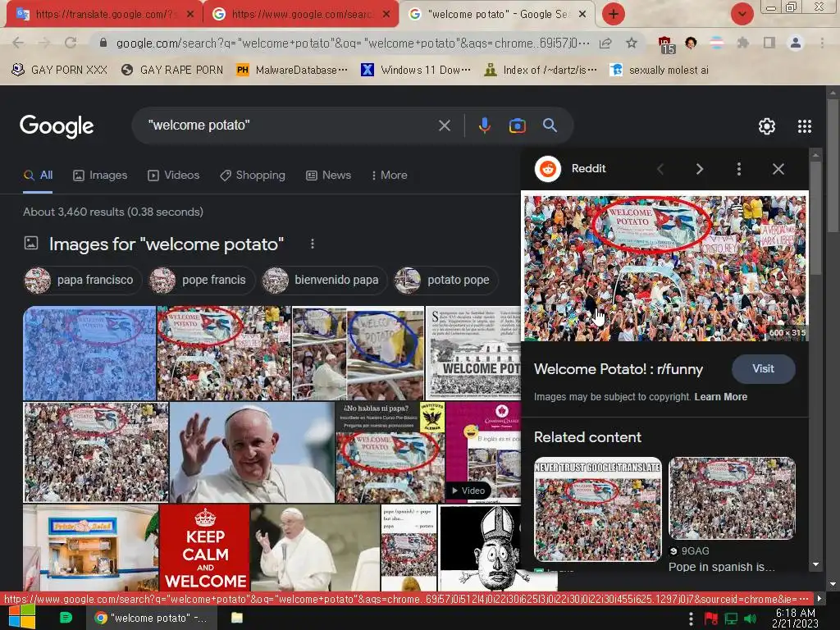Open blue-tinted crowd image thumbnail

click(89, 354)
